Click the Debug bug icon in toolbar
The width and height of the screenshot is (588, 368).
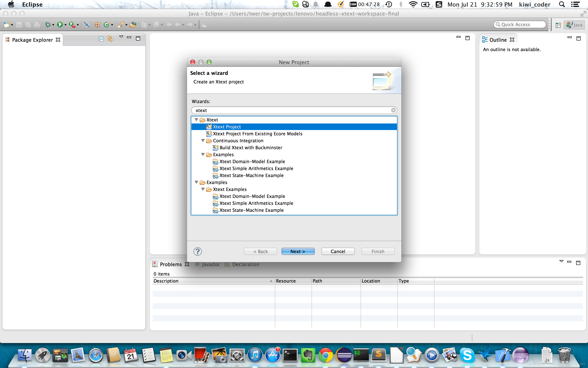point(48,25)
